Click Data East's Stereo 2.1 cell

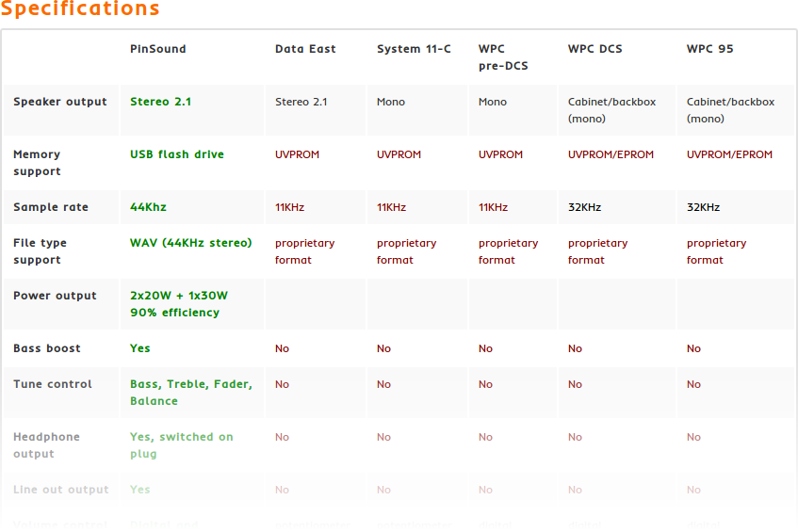[301, 102]
